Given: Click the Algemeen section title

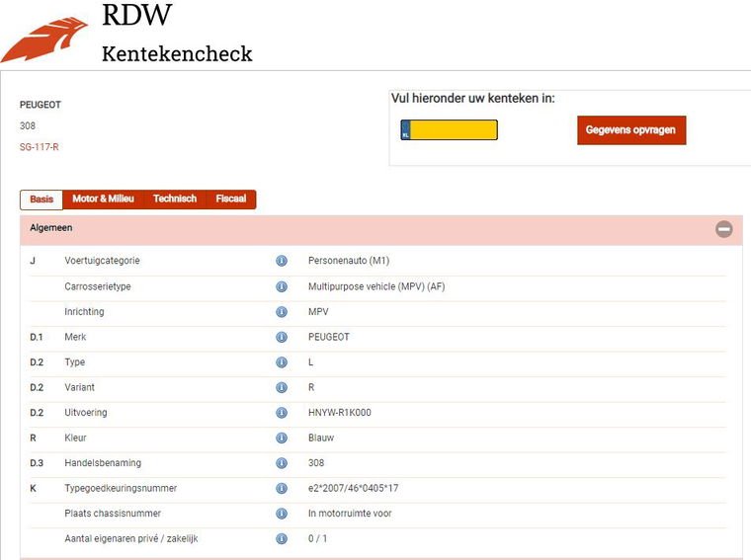Looking at the screenshot, I should [x=50, y=228].
